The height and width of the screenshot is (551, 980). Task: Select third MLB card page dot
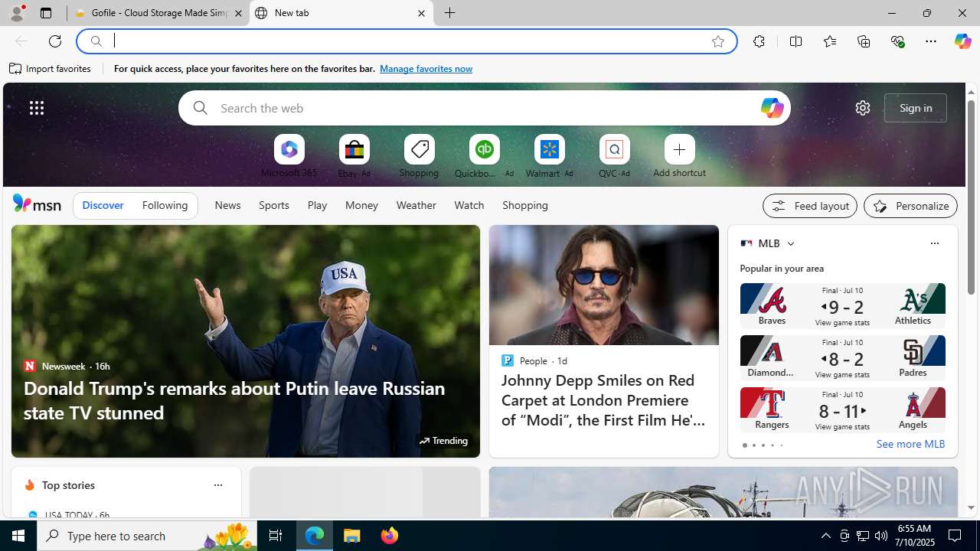(763, 445)
